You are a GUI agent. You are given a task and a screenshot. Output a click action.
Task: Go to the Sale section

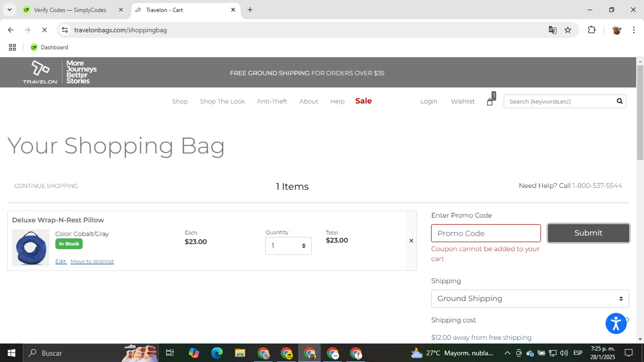363,101
